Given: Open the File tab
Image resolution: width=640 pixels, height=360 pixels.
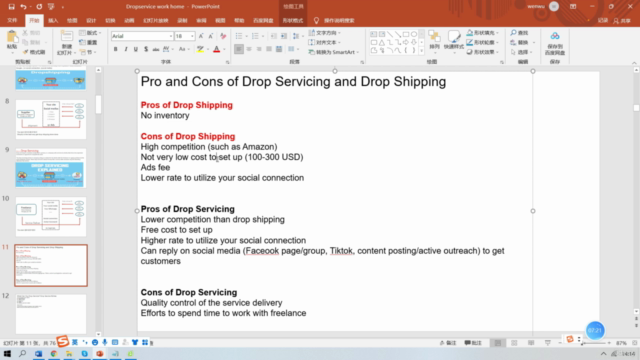Looking at the screenshot, I should (12, 20).
